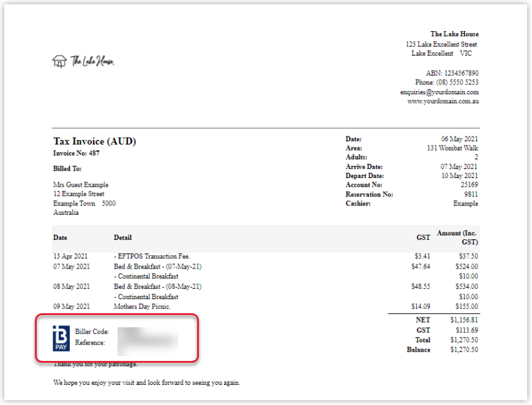Click the Tax Invoice (AUD) heading
This screenshot has width=532, height=405.
tap(94, 141)
